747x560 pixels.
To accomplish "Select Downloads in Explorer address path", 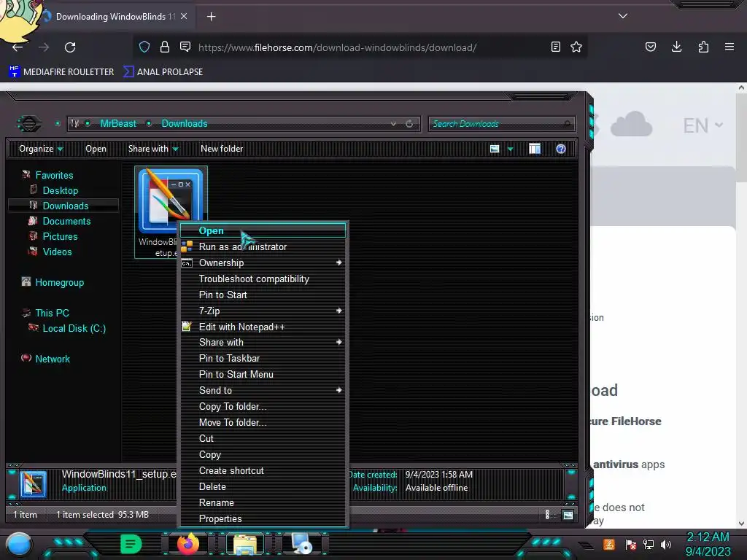I will [x=185, y=124].
